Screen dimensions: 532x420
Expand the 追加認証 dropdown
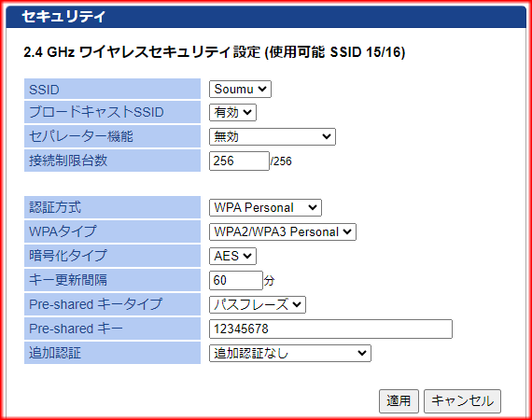click(x=290, y=353)
